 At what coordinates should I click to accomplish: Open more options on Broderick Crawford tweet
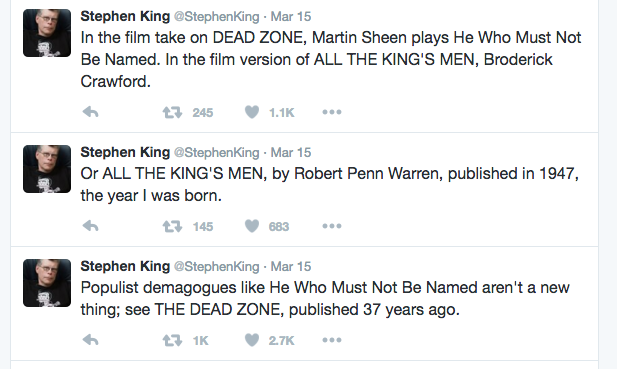332,112
